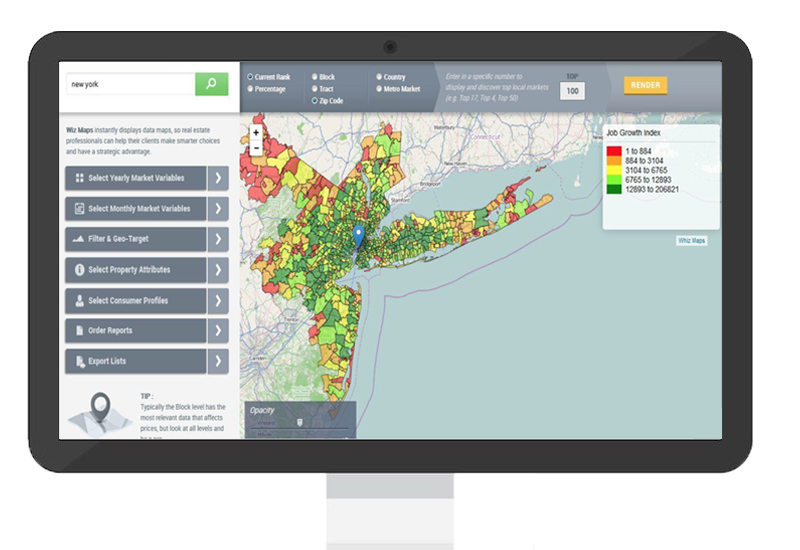The image size is (800, 550).
Task: Open Select Monthly Market Variables menu
Action: point(136,208)
